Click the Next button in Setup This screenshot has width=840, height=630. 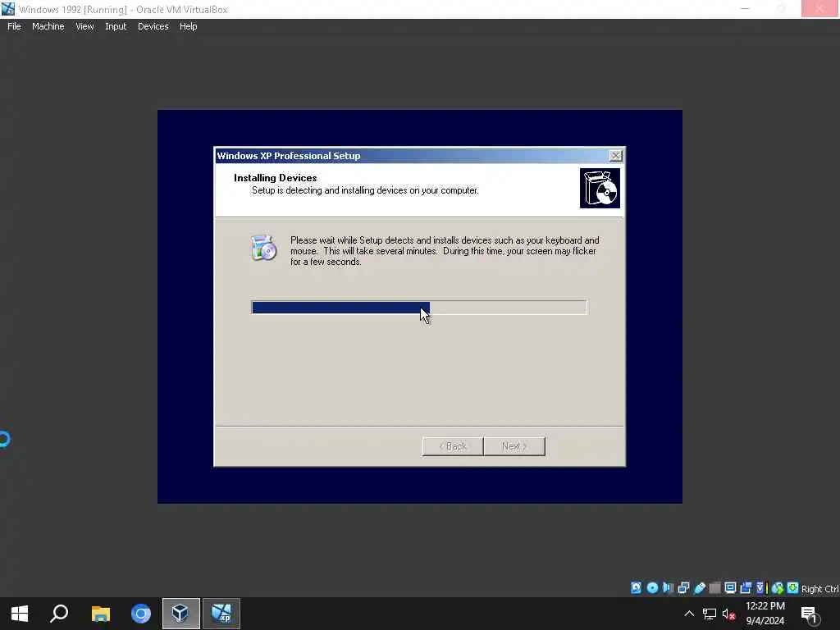click(514, 446)
